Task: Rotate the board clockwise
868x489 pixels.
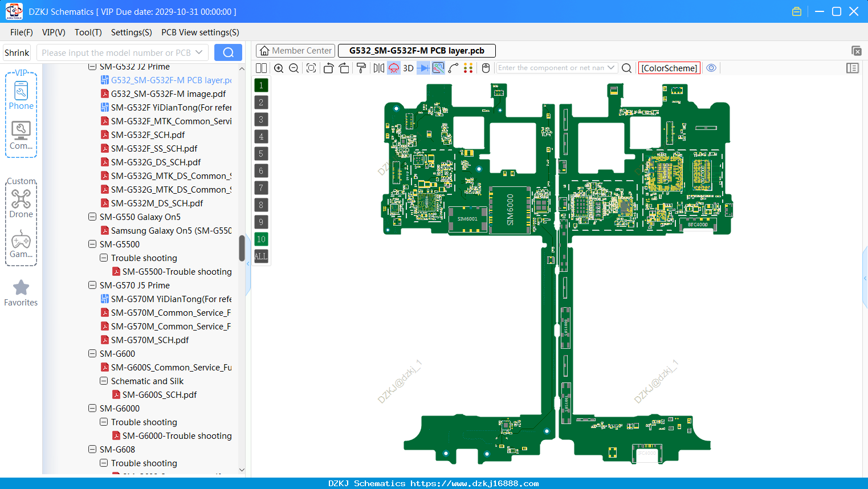Action: click(x=344, y=68)
